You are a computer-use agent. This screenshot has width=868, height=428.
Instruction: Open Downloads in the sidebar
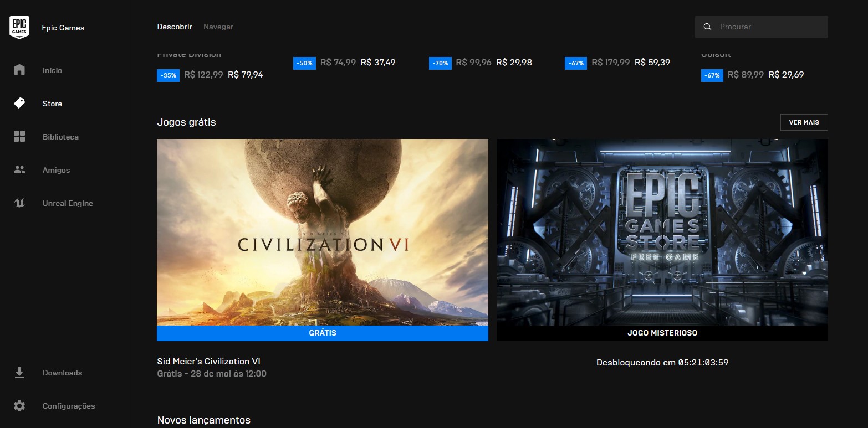[62, 373]
